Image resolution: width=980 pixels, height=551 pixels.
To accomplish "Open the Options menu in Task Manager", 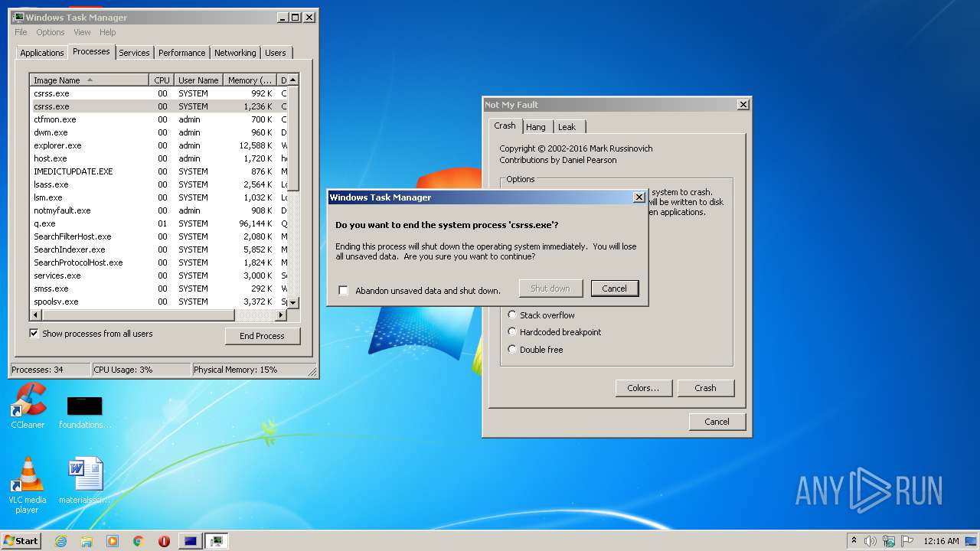I will click(x=51, y=32).
